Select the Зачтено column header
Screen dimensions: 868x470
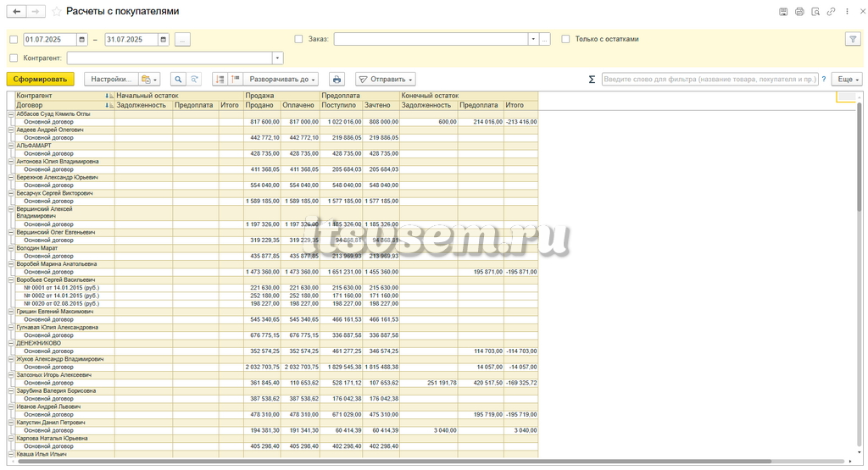(x=381, y=105)
